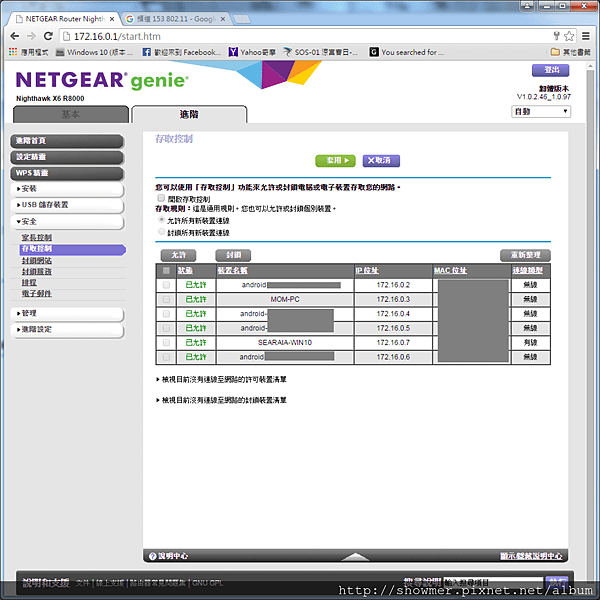This screenshot has width=600, height=600.
Task: Click the browser forward arrow
Action: tap(31, 36)
